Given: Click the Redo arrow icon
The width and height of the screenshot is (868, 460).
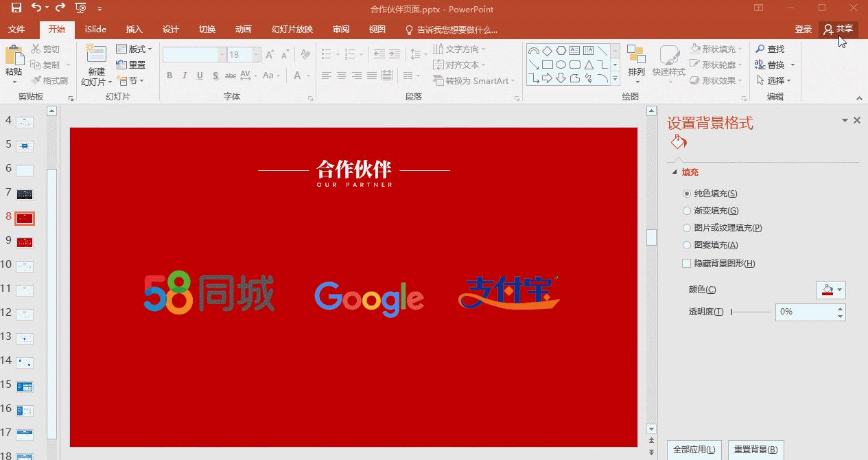Looking at the screenshot, I should (x=60, y=8).
